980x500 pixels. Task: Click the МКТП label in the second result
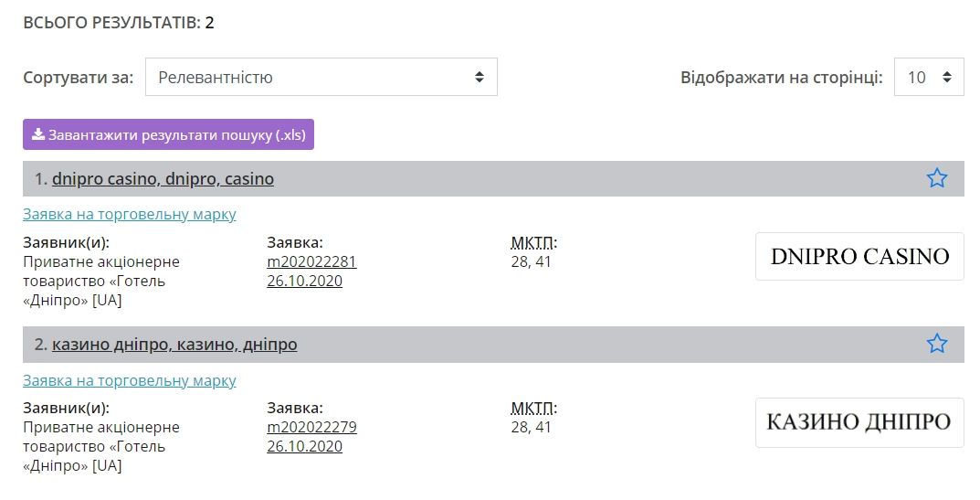pyautogui.click(x=533, y=408)
